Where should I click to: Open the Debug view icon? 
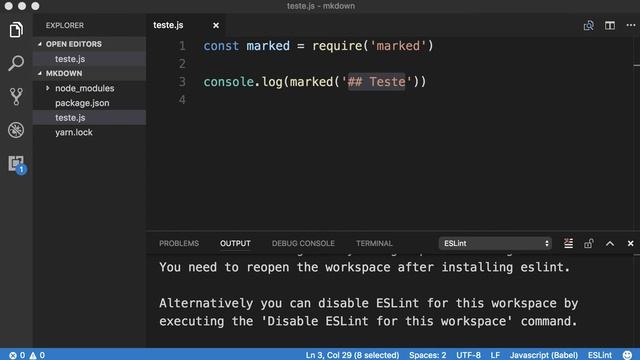click(x=16, y=130)
